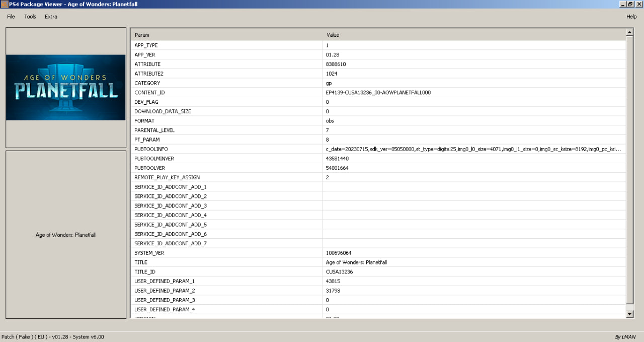
Task: Select the APP_VER param
Action: click(x=144, y=55)
